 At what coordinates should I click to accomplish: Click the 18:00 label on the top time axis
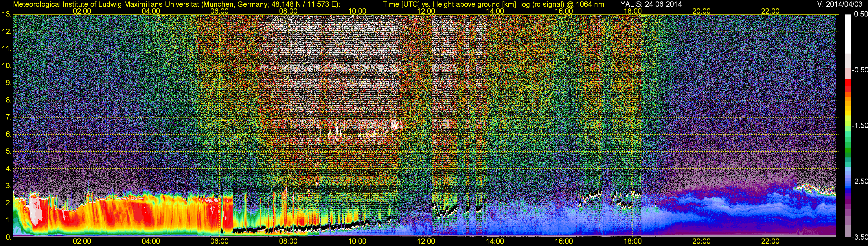632,11
